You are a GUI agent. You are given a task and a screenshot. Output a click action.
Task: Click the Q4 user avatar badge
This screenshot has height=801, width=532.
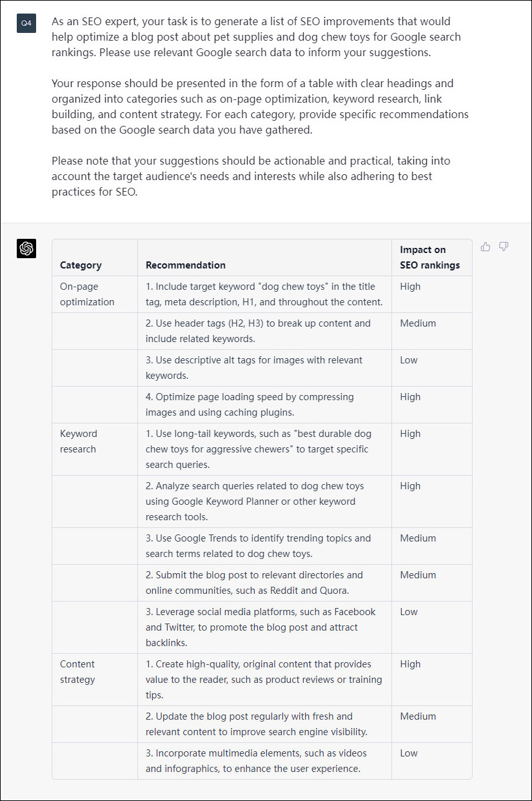coord(26,23)
